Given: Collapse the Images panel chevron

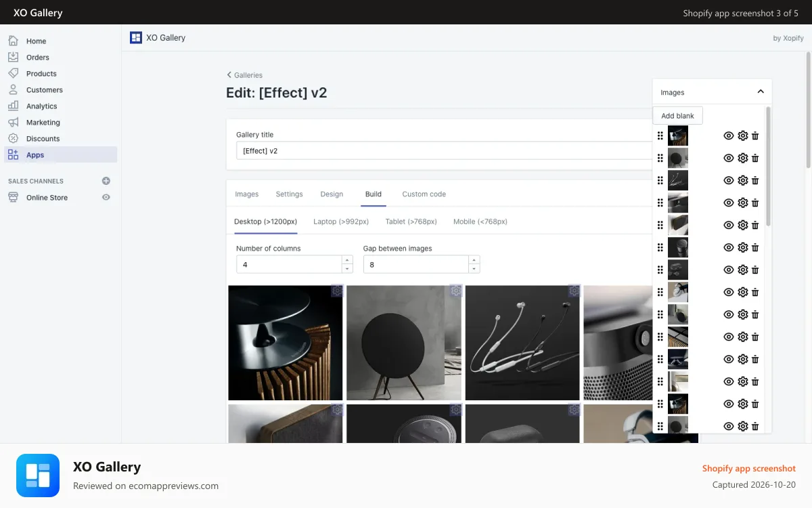Looking at the screenshot, I should tap(761, 91).
